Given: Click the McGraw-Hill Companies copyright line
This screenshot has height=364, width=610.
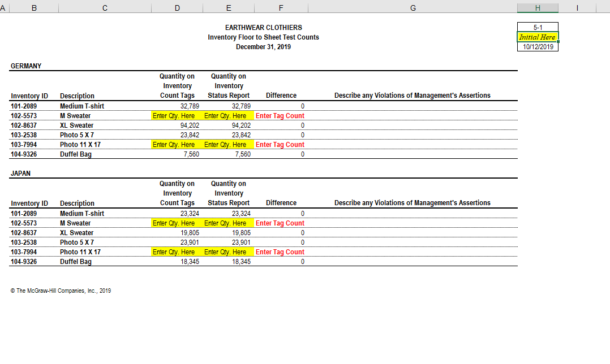Looking at the screenshot, I should coord(61,291).
